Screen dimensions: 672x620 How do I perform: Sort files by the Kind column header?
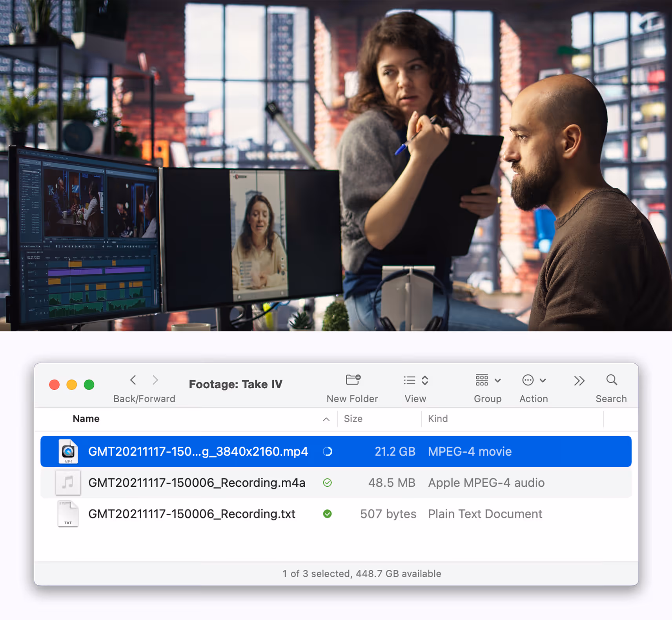(438, 418)
